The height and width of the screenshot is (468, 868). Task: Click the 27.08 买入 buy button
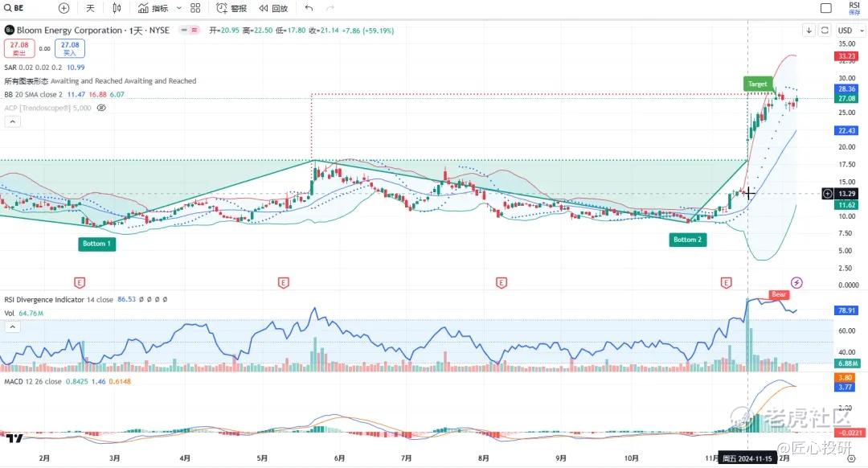click(70, 48)
